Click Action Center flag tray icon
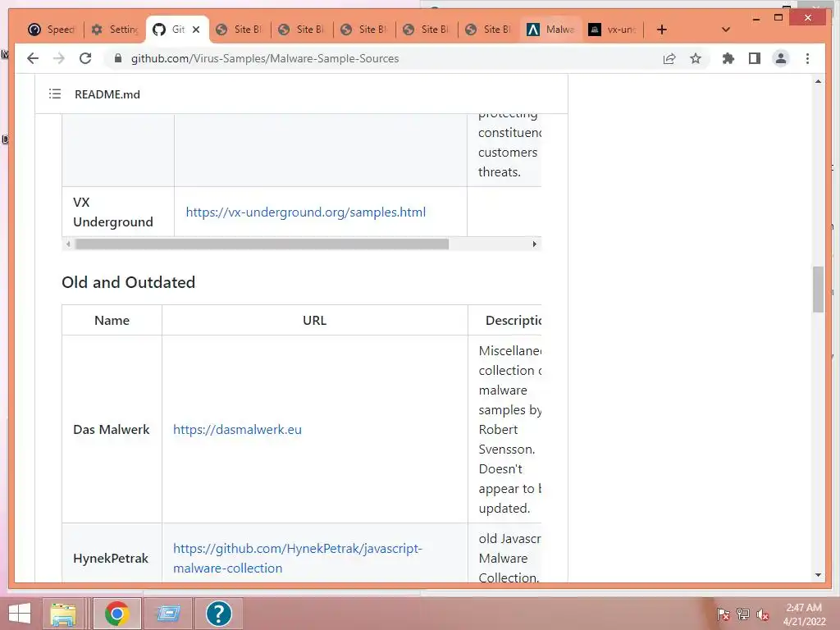The image size is (840, 630). point(724,614)
